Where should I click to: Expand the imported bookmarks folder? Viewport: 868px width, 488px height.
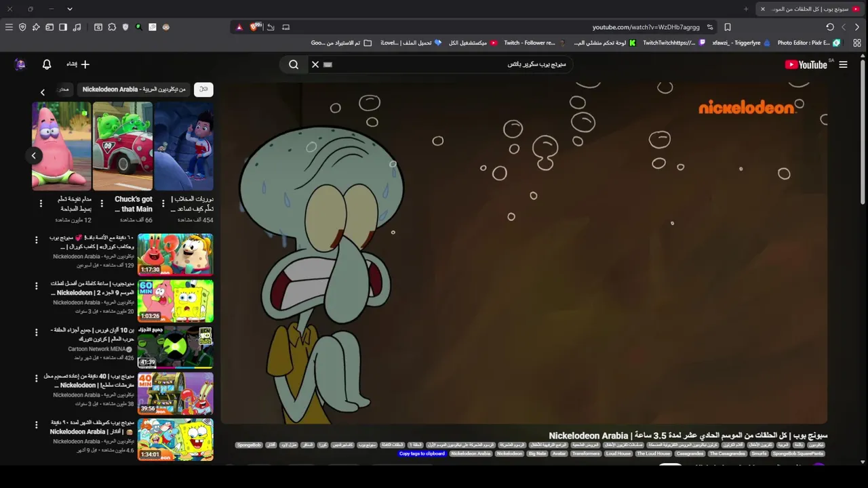[341, 43]
